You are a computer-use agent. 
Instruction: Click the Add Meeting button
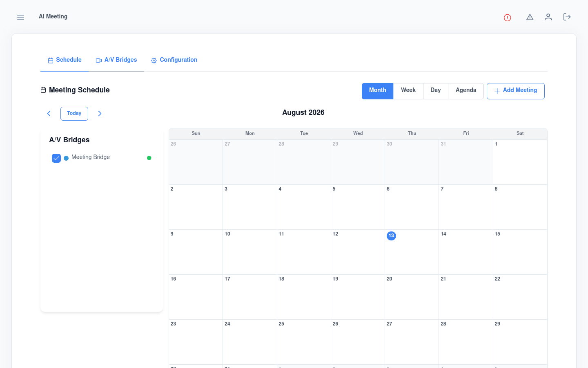pos(516,91)
